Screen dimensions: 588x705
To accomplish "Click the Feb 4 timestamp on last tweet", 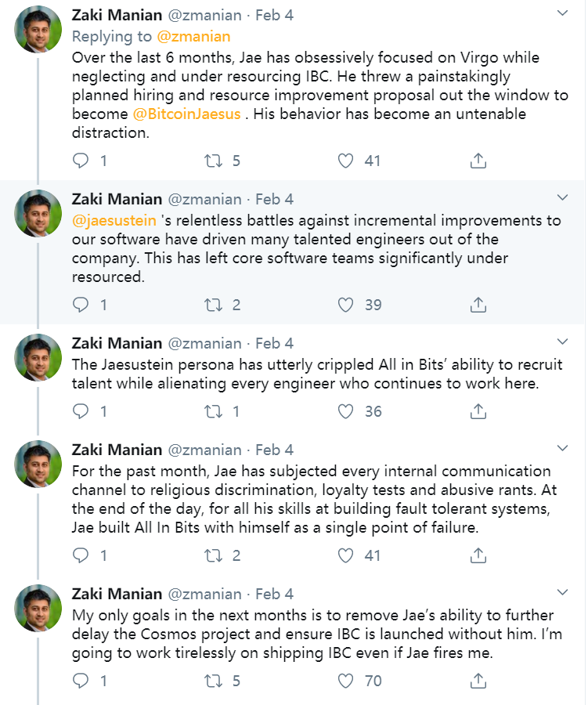I will click(275, 593).
